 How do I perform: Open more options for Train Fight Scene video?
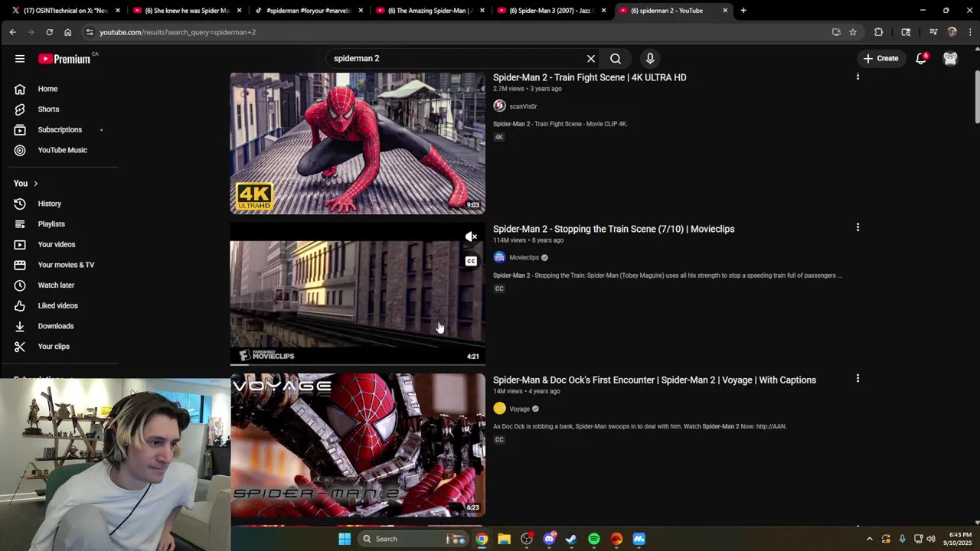pyautogui.click(x=857, y=77)
